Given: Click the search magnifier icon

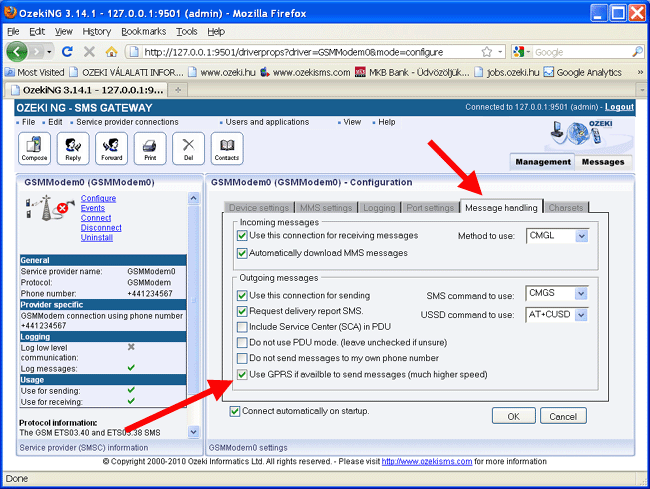Looking at the screenshot, I should pyautogui.click(x=637, y=52).
